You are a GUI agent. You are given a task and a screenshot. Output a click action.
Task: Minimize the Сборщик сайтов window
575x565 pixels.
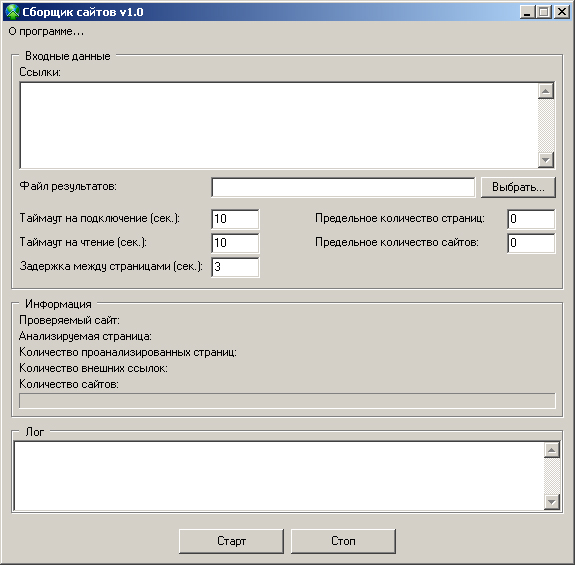[x=527, y=12]
